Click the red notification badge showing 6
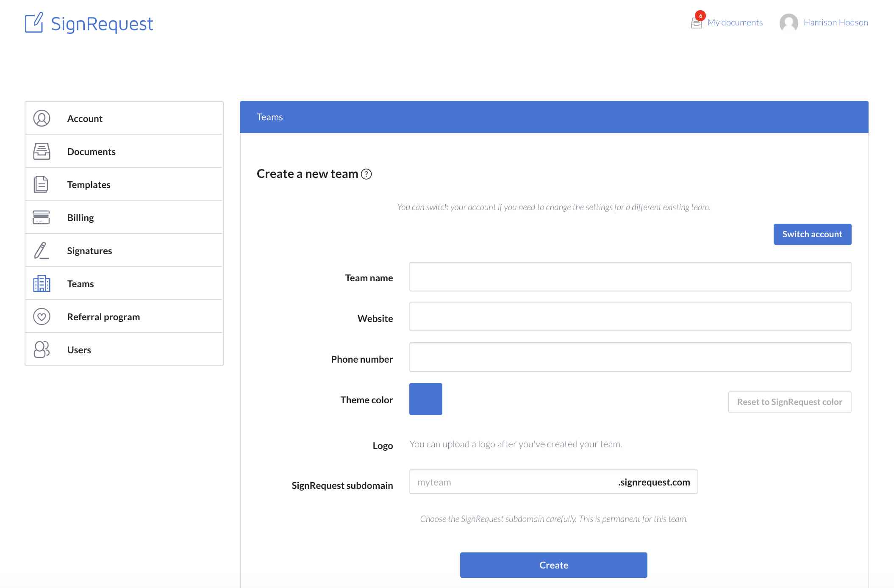Screen dimensions: 894x588 700,16
